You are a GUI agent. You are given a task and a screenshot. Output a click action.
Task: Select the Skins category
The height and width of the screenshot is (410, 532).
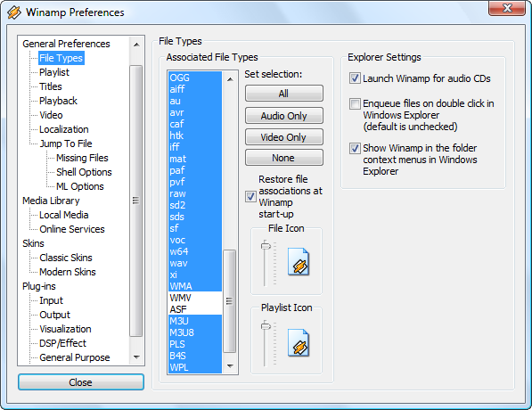tap(33, 243)
